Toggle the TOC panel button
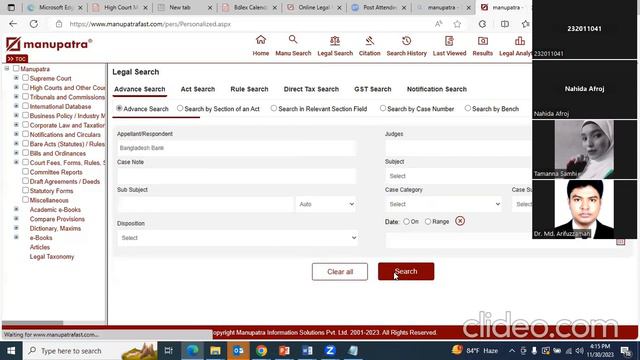This screenshot has width=640, height=360. coord(17,59)
